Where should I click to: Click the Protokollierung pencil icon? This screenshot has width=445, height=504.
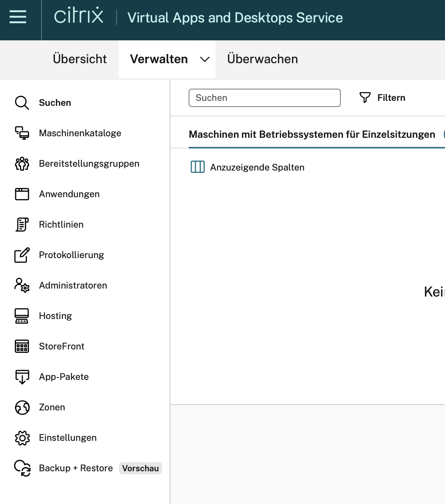tap(22, 255)
